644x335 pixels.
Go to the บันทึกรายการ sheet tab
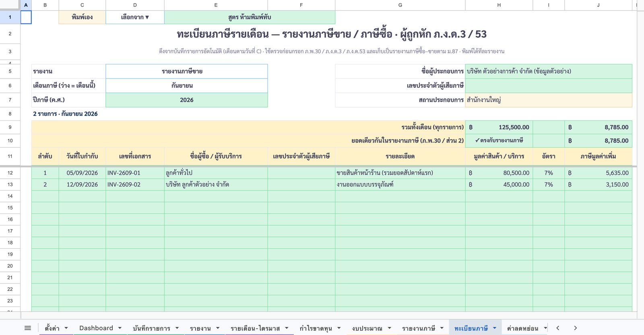[x=151, y=328]
